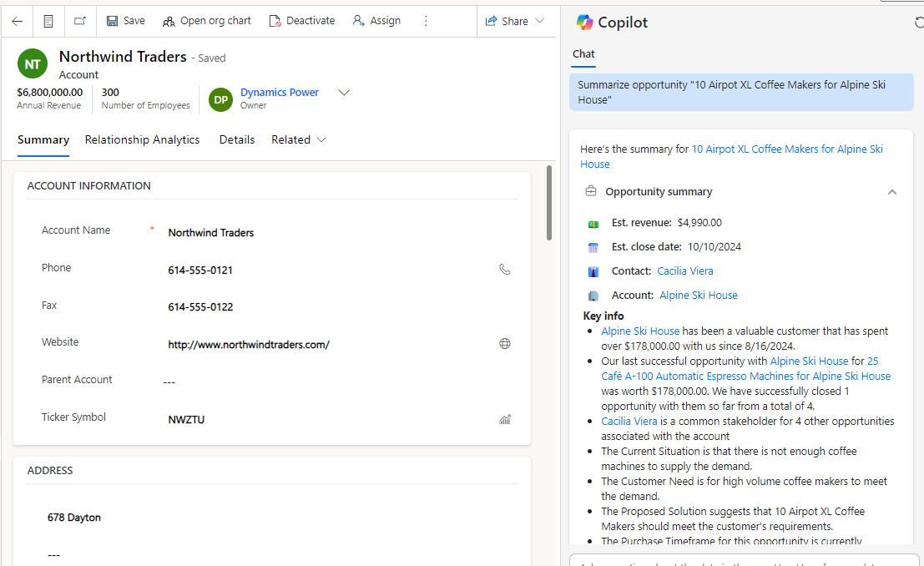Refresh the Copilot chat
924x566 pixels.
click(919, 23)
